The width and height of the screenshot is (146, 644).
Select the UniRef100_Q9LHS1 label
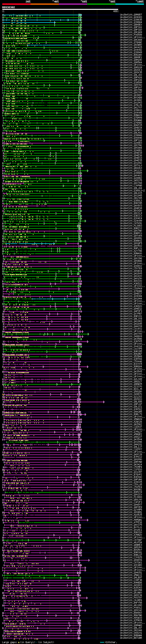tap(131, 133)
